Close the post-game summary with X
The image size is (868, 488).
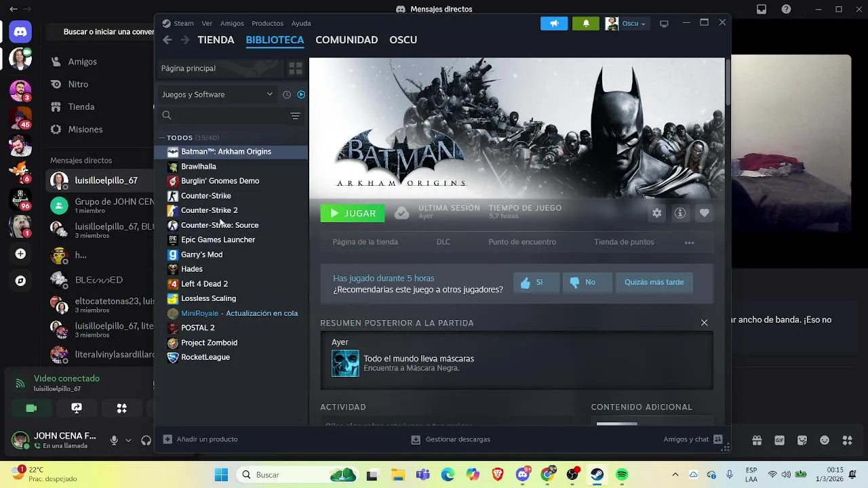point(704,323)
